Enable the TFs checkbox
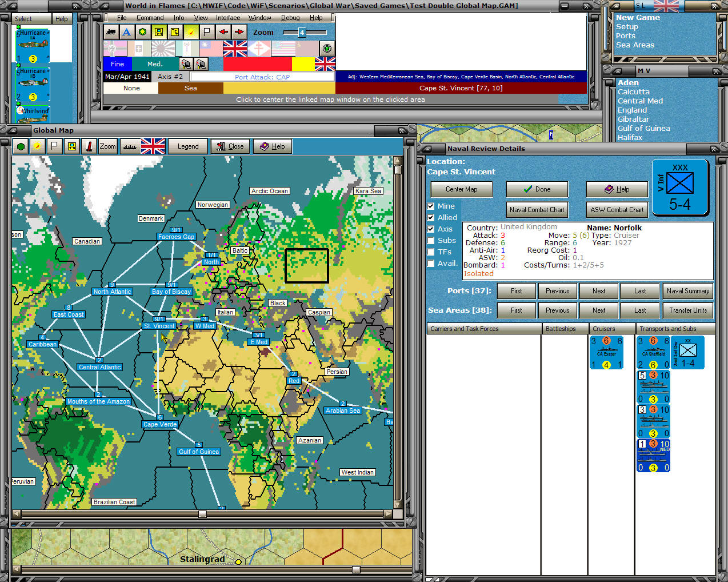 [x=431, y=252]
